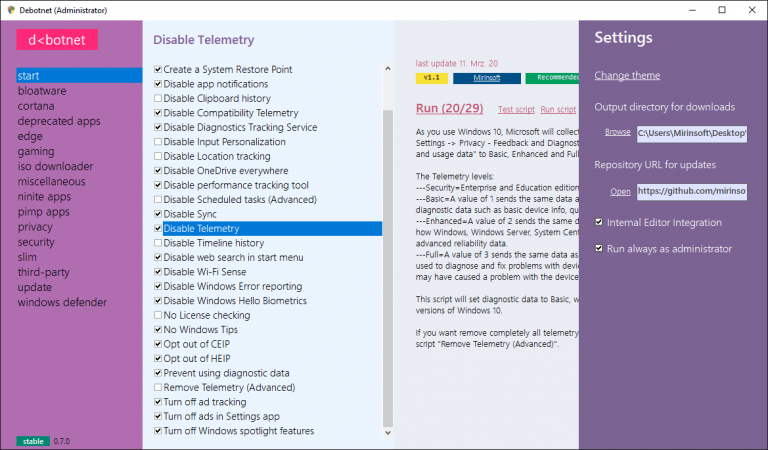768x450 pixels.
Task: Click the repository URL input field
Action: coord(692,191)
